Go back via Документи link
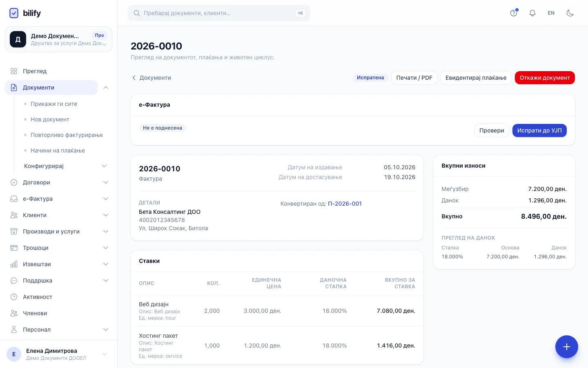 (x=151, y=78)
